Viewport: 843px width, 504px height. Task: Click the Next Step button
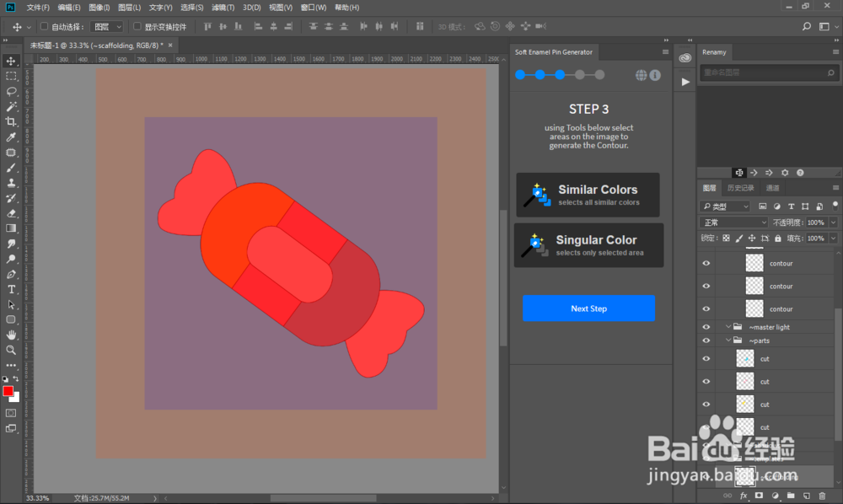[588, 308]
